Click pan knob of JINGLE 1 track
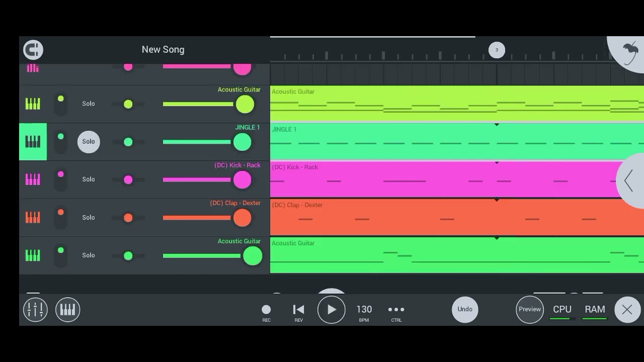The height and width of the screenshot is (362, 644). [x=128, y=142]
